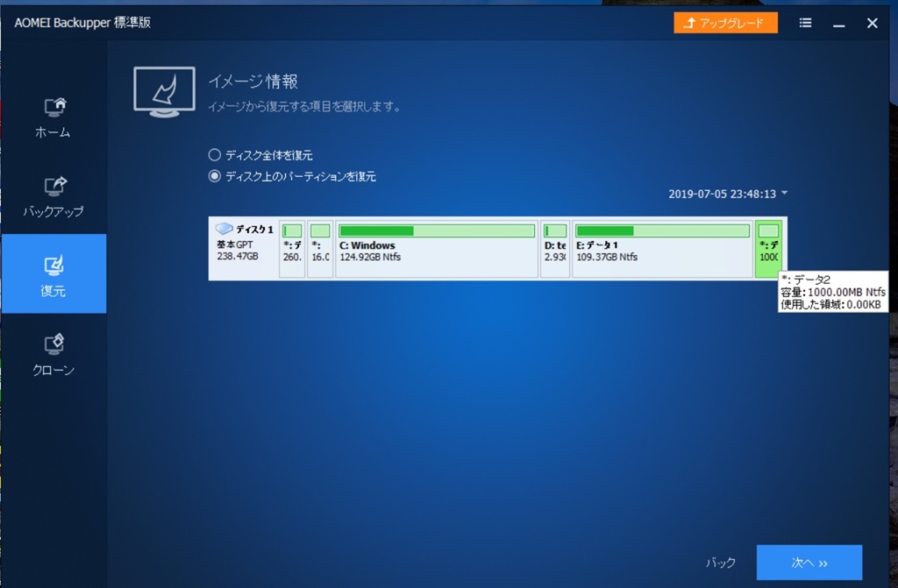Select the E: データ1 109.37GB partition
This screenshot has height=588, width=898.
coord(663,249)
